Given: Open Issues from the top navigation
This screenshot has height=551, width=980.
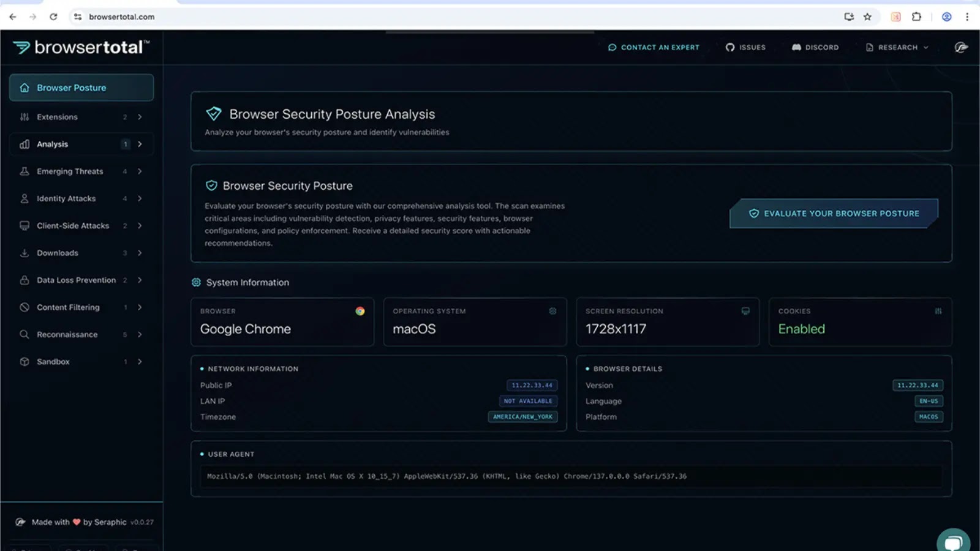Looking at the screenshot, I should click(x=745, y=47).
